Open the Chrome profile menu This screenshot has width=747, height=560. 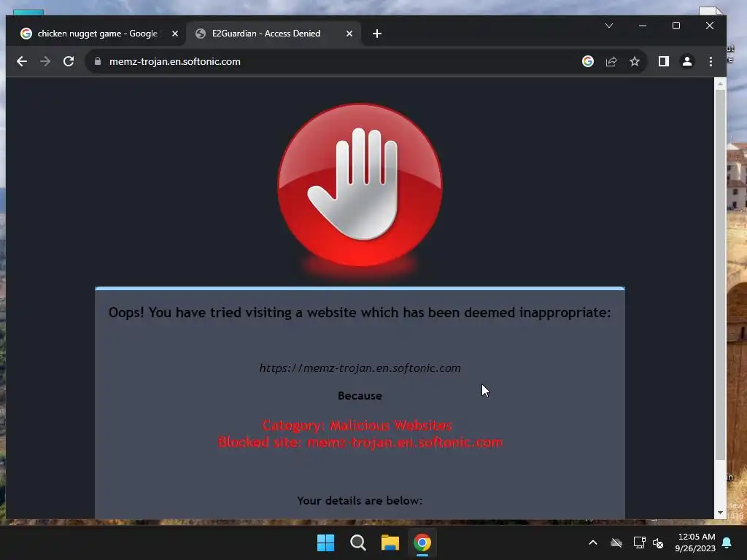point(687,61)
